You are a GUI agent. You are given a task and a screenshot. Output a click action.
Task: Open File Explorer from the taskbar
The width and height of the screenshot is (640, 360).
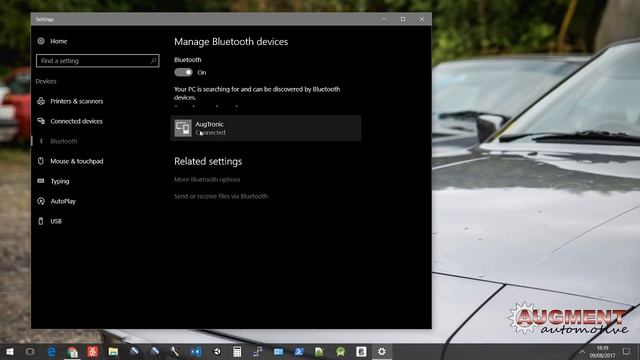coord(113,351)
